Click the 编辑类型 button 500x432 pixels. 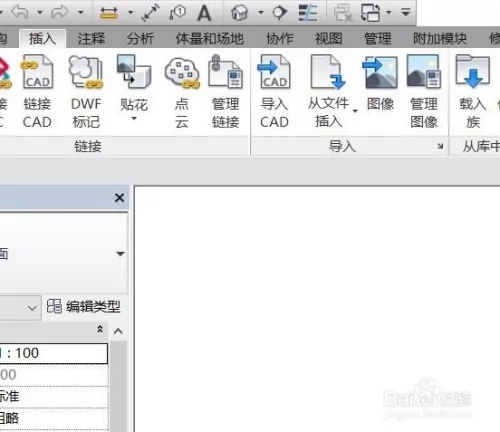83,306
